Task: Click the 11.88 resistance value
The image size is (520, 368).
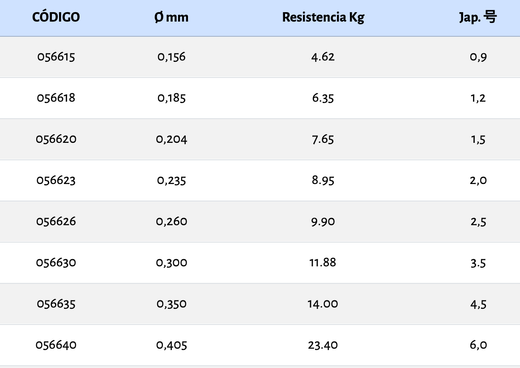Action: pos(323,263)
